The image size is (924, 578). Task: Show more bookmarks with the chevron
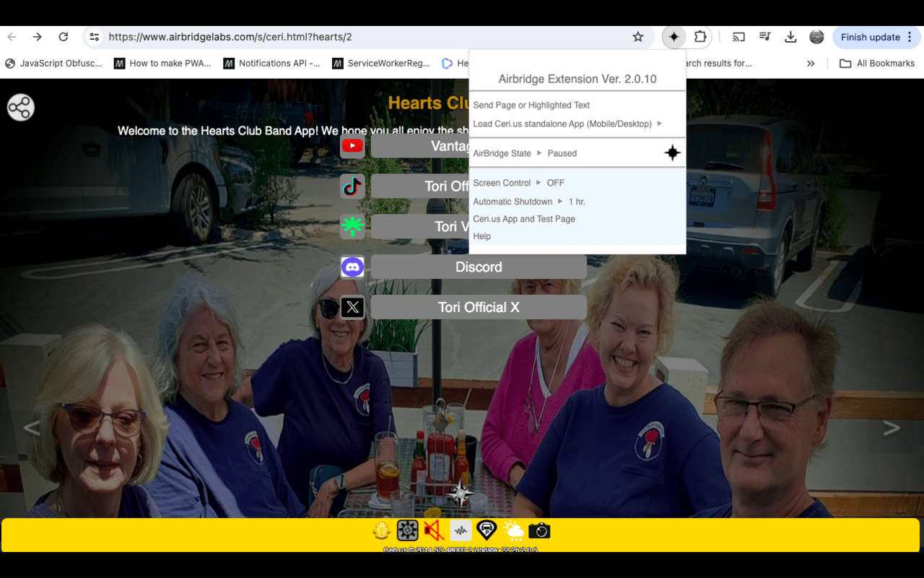click(811, 64)
